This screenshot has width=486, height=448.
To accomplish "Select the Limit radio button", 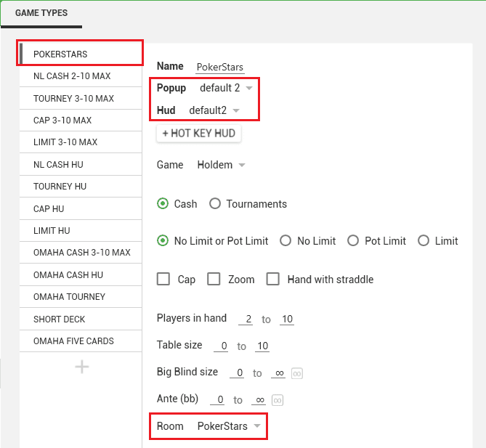I will [x=424, y=241].
